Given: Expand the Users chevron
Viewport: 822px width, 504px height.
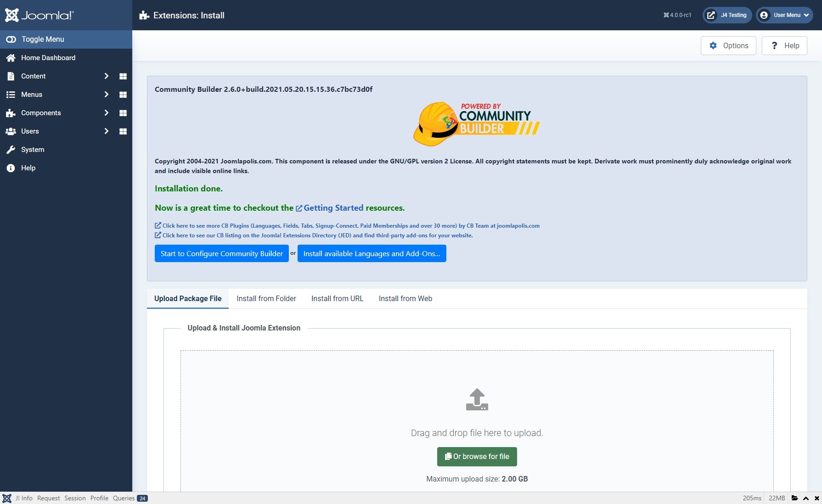Looking at the screenshot, I should pos(107,131).
